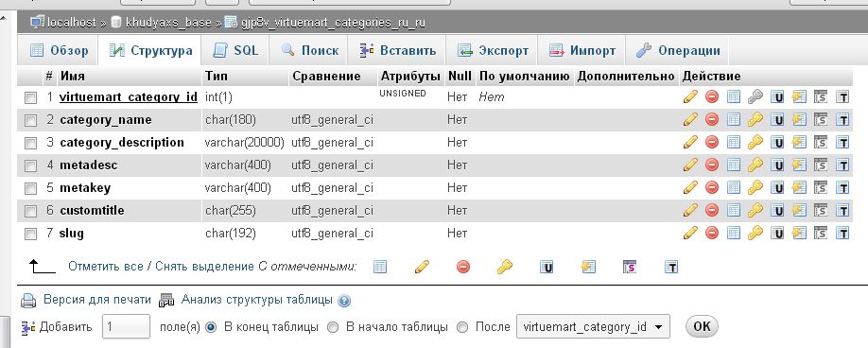Click the bulk Change pencil for checked columns
The width and height of the screenshot is (868, 348).
(x=422, y=268)
